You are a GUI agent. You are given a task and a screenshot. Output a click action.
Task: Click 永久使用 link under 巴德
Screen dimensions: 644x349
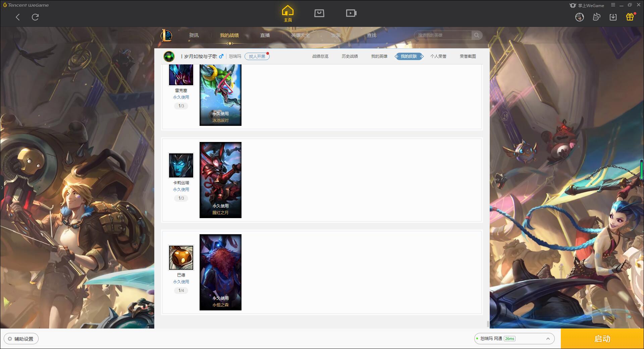[x=181, y=282]
